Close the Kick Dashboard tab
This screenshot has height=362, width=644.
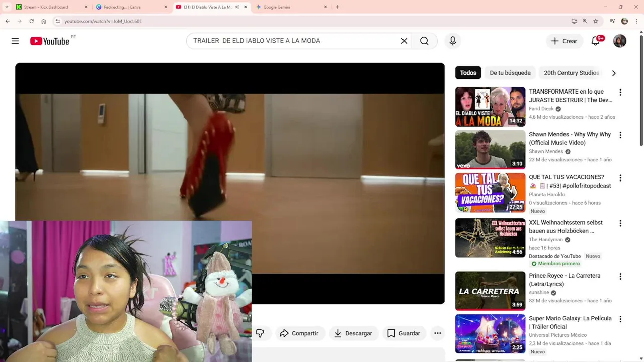(x=86, y=7)
